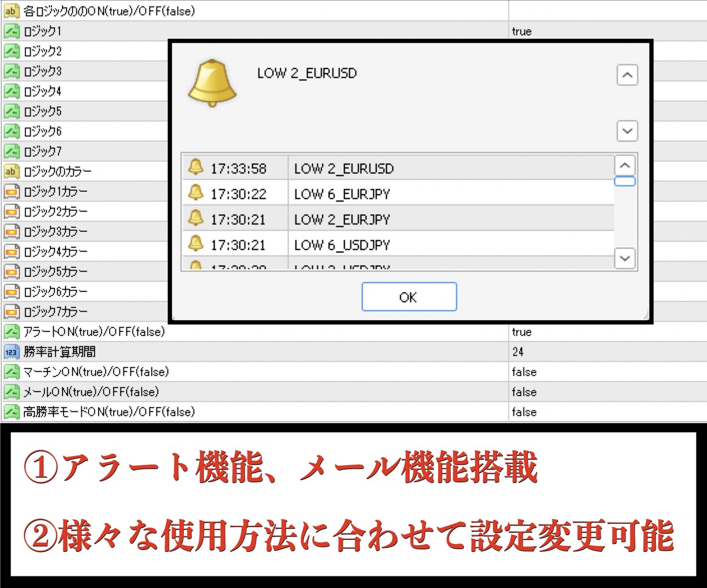Select the メールON(true)/OFF(false) parameter name
Image resolution: width=707 pixels, height=588 pixels.
click(91, 392)
